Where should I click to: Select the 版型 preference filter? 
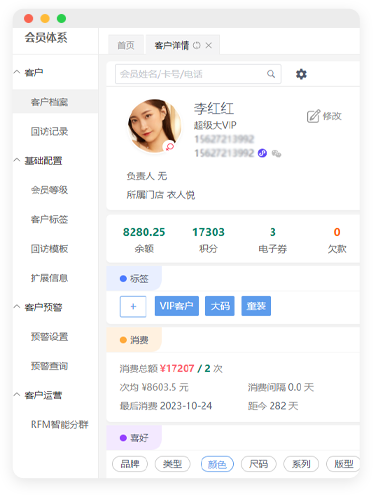343,464
